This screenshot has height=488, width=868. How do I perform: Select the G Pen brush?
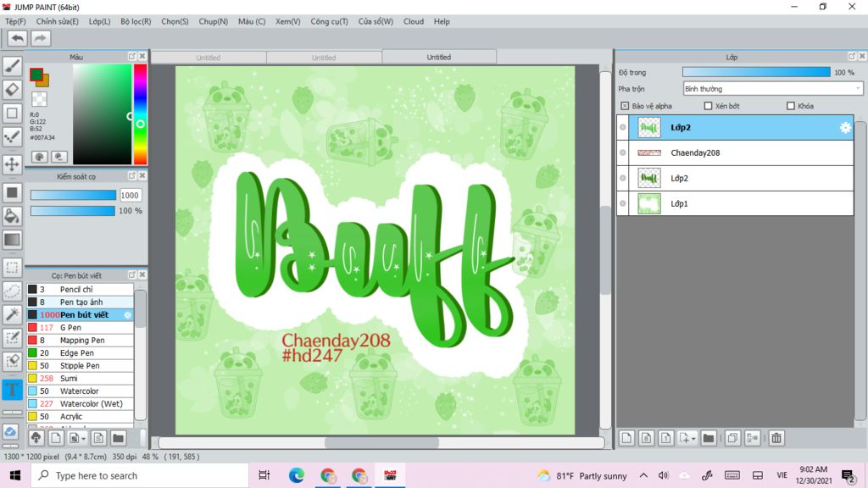(x=80, y=328)
